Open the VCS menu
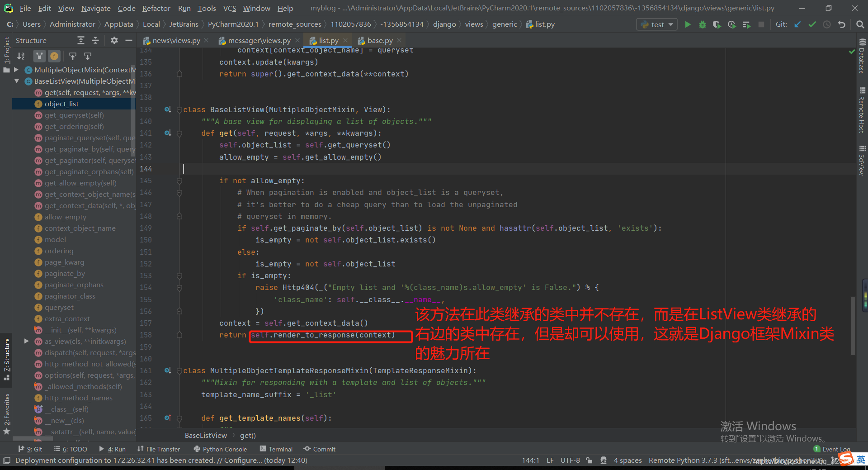868x470 pixels. [230, 8]
